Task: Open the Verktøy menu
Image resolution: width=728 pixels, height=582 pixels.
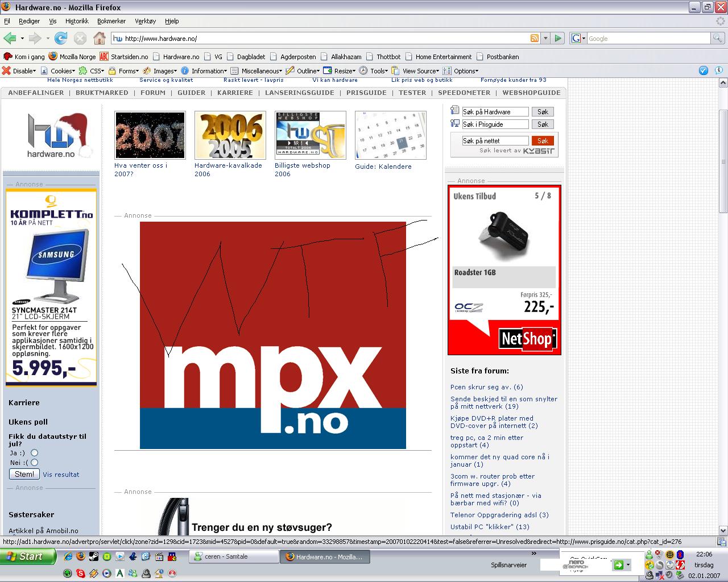Action: click(x=145, y=21)
